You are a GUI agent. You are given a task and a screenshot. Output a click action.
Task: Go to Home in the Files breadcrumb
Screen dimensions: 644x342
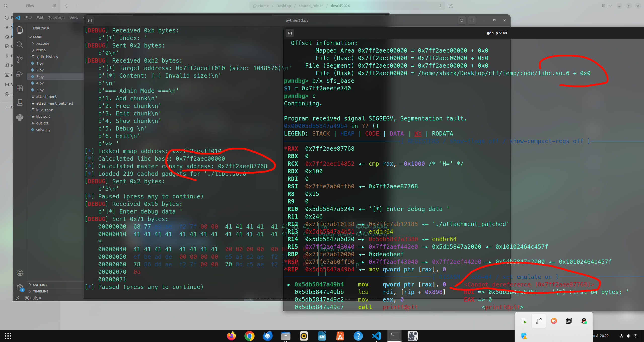[x=261, y=6]
